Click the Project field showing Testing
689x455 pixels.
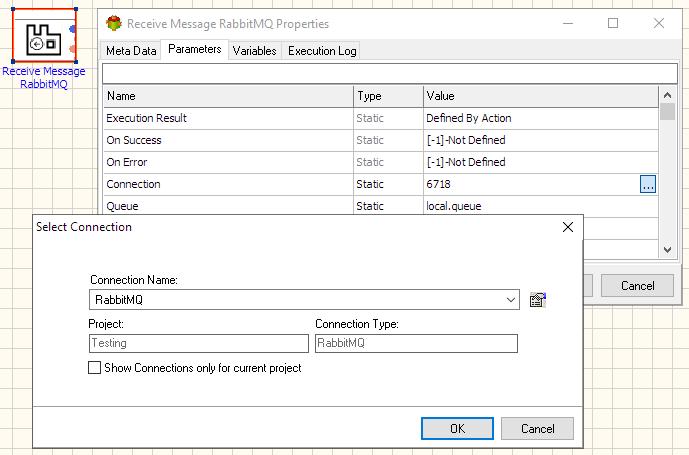coord(199,343)
